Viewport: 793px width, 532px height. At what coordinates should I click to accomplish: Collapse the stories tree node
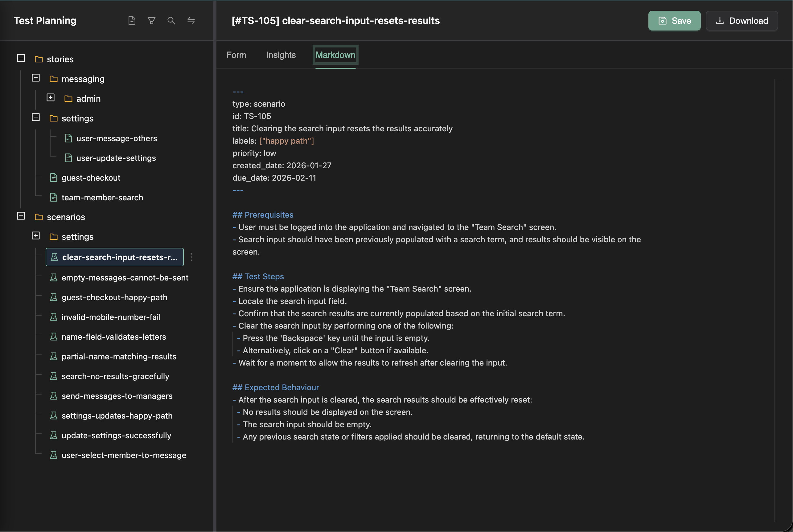(x=21, y=58)
